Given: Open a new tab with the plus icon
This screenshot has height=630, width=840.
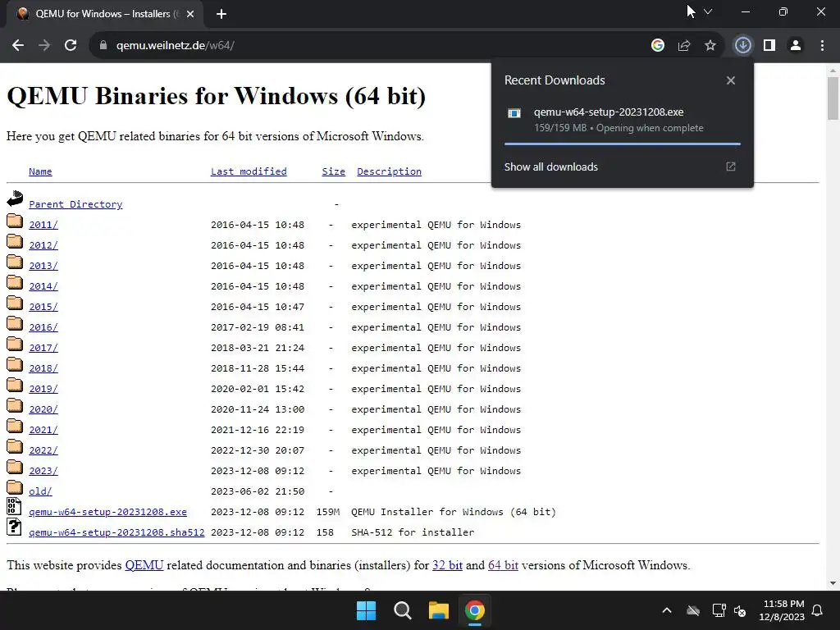Looking at the screenshot, I should [221, 14].
